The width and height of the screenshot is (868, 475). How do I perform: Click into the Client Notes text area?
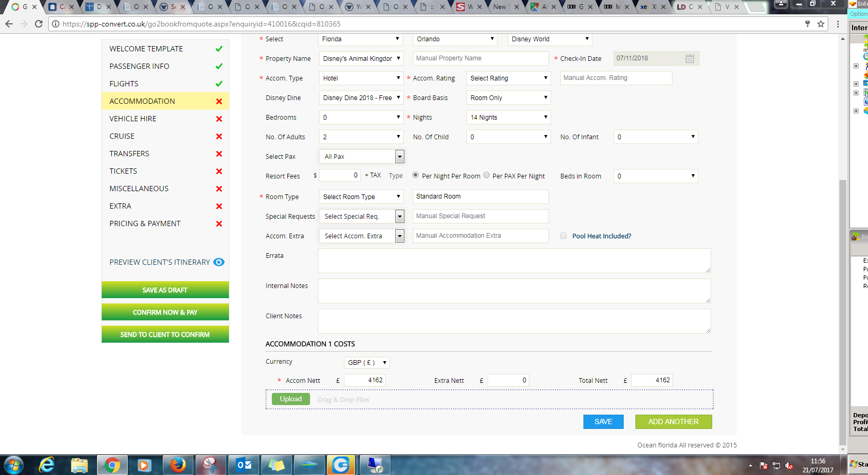tap(515, 321)
